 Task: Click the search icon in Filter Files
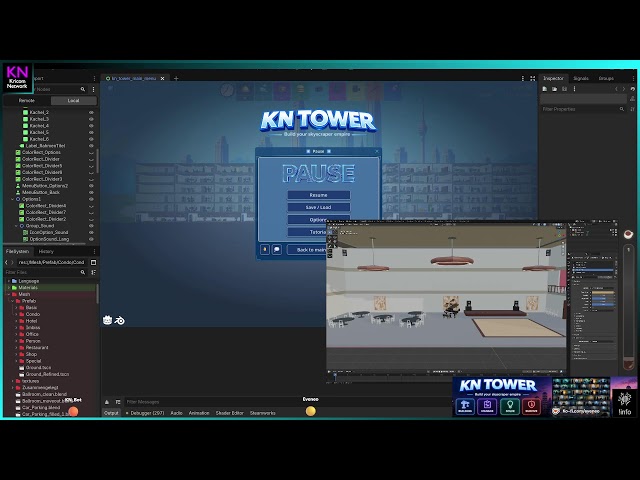pos(83,272)
